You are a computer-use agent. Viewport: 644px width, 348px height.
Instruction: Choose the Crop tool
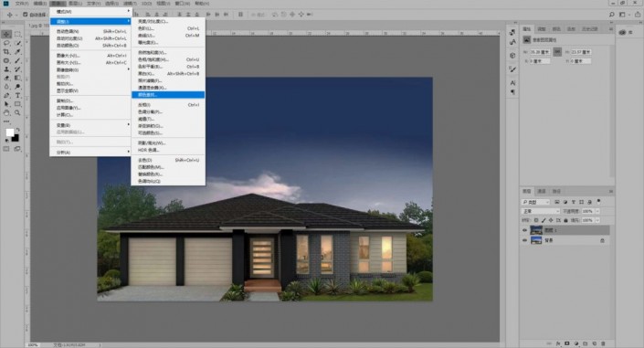tap(6, 52)
